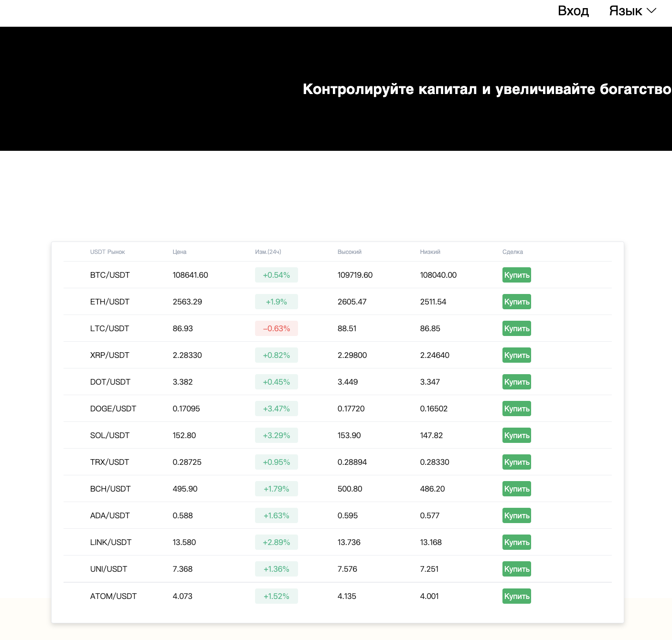Expand the Язык language dropdown
This screenshot has height=640, width=672.
pos(633,10)
